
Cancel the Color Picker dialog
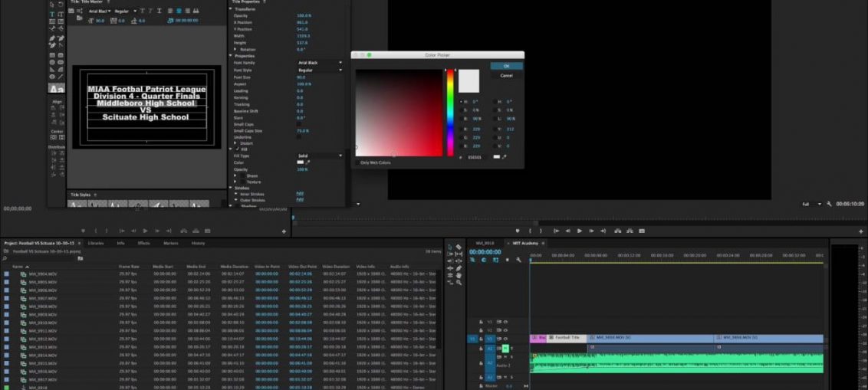[506, 76]
